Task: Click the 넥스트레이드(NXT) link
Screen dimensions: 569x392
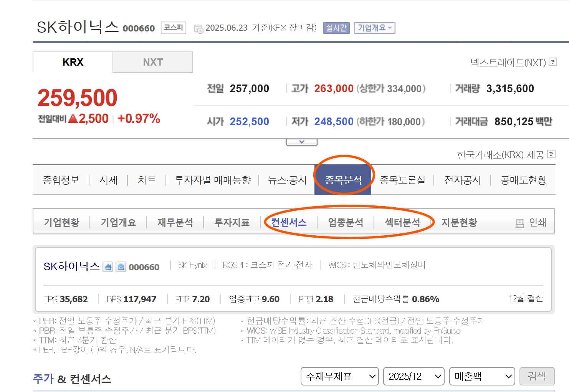Action: 508,62
